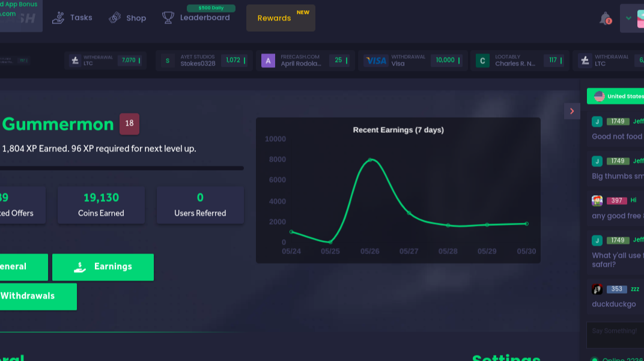
Task: Click the 05/30 data point on chart
Action: (x=526, y=224)
